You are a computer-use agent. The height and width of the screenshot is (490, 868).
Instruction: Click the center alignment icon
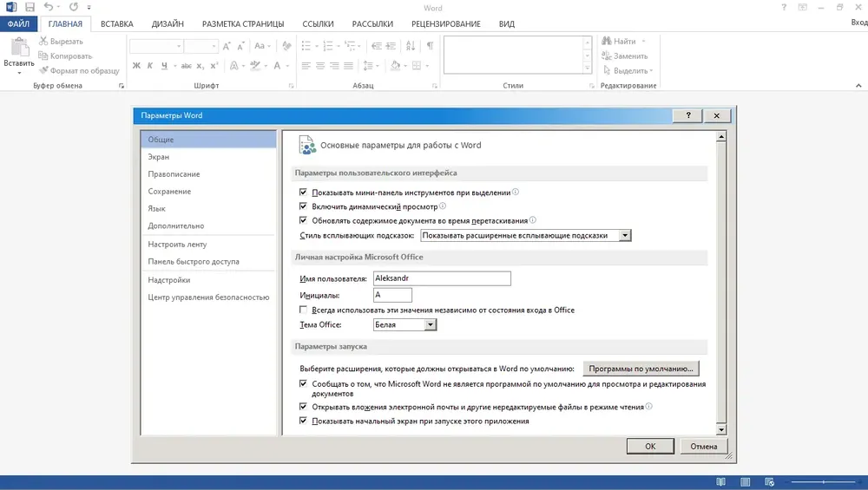(x=320, y=65)
